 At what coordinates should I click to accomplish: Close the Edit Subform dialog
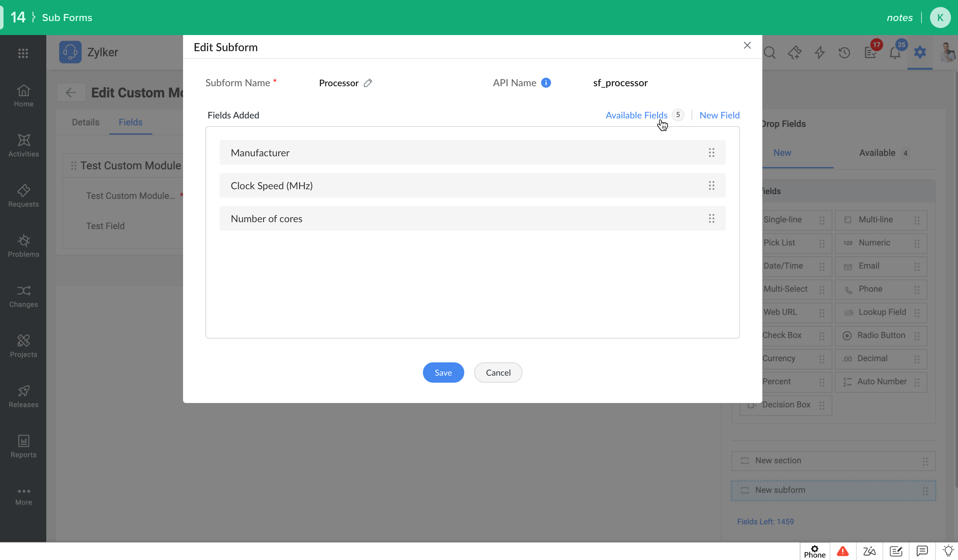click(x=747, y=46)
